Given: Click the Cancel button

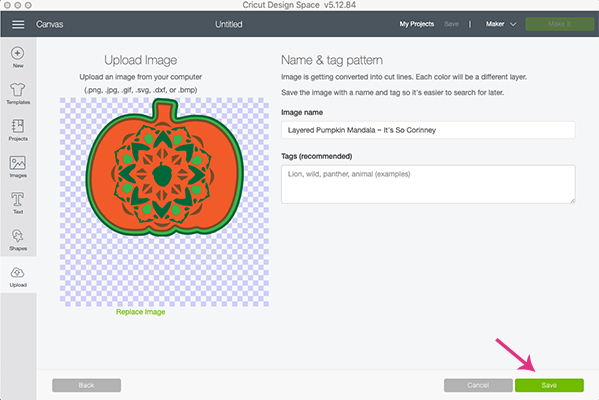Looking at the screenshot, I should tap(478, 385).
